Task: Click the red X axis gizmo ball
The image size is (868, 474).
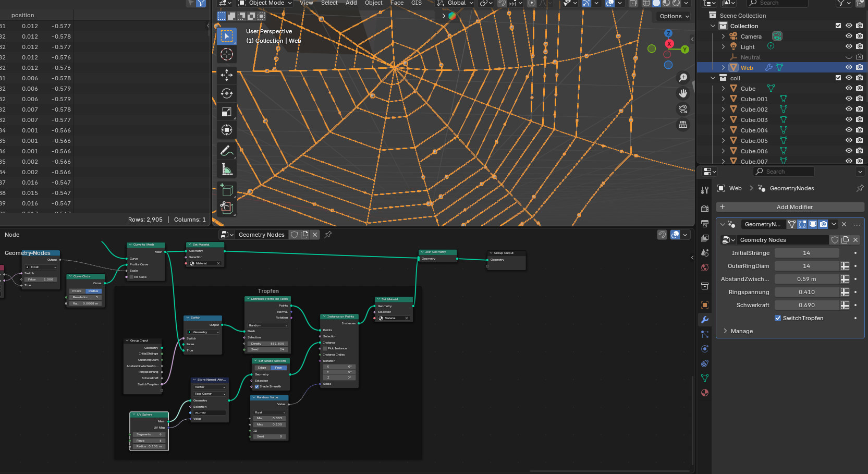Action: pos(669,44)
